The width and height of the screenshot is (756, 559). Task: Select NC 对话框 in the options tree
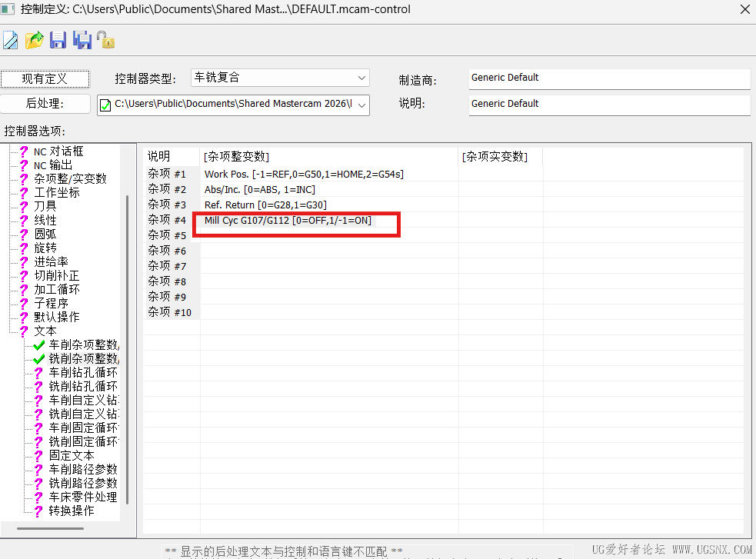58,151
